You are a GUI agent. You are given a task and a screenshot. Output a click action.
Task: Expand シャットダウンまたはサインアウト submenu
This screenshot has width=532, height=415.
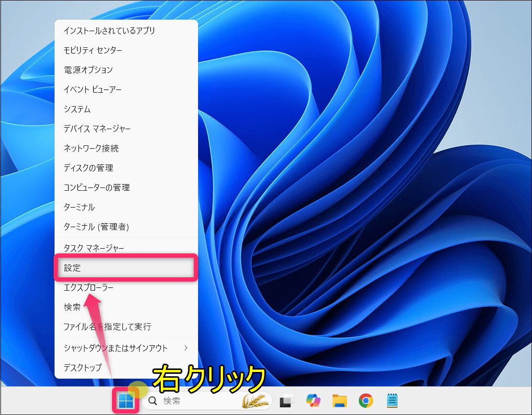[x=126, y=348]
